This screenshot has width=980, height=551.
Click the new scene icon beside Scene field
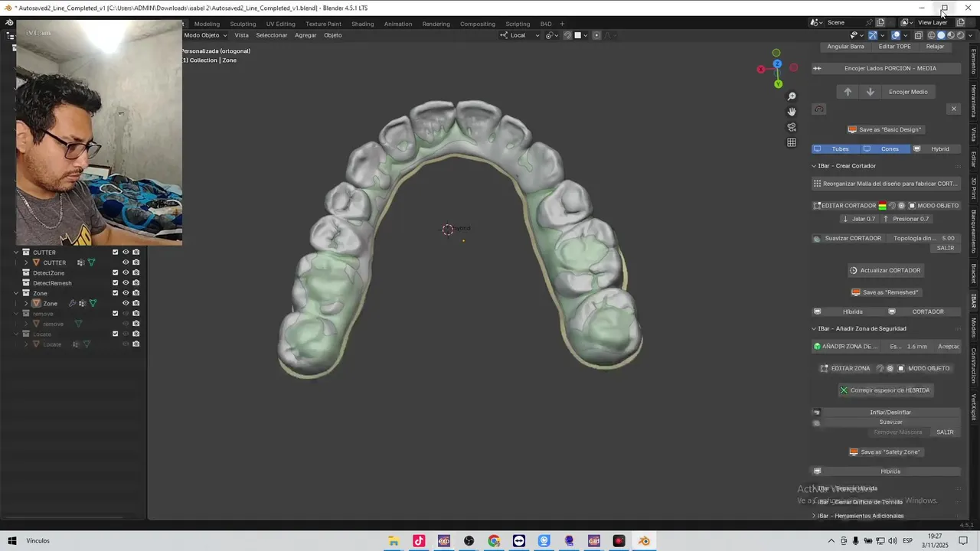pyautogui.click(x=880, y=22)
